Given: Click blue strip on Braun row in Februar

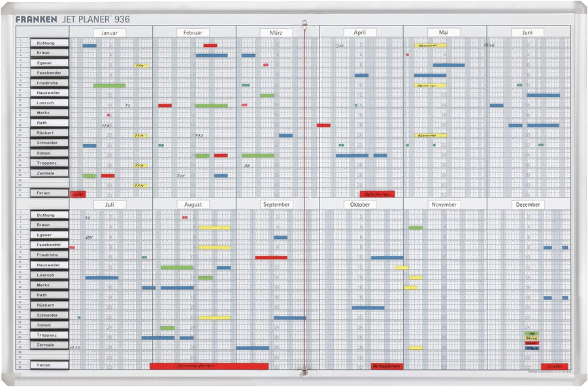Looking at the screenshot, I should (212, 55).
